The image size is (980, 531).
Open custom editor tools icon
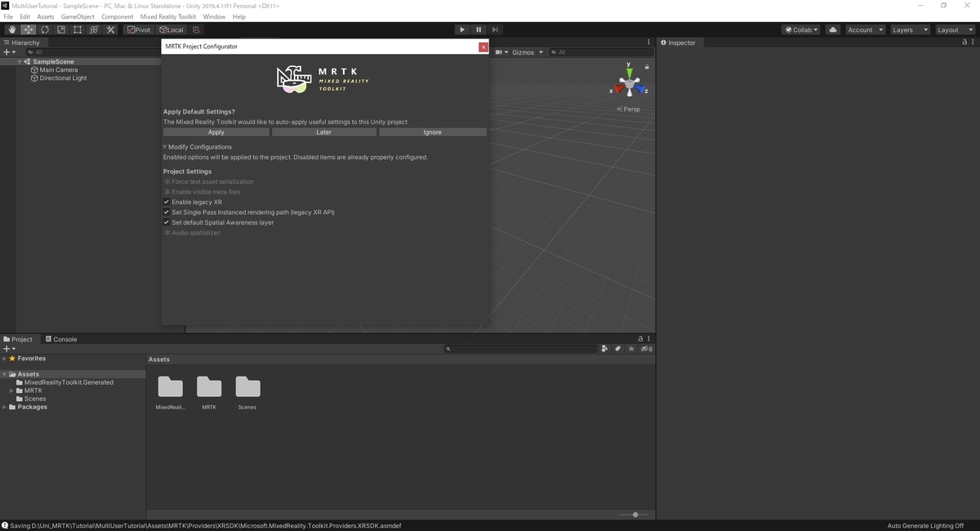point(110,29)
